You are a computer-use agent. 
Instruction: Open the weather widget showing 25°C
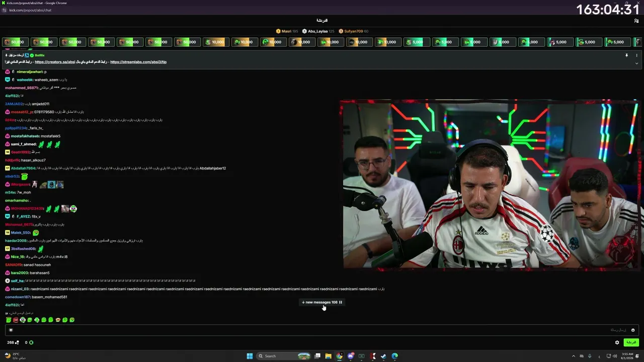tap(14, 356)
